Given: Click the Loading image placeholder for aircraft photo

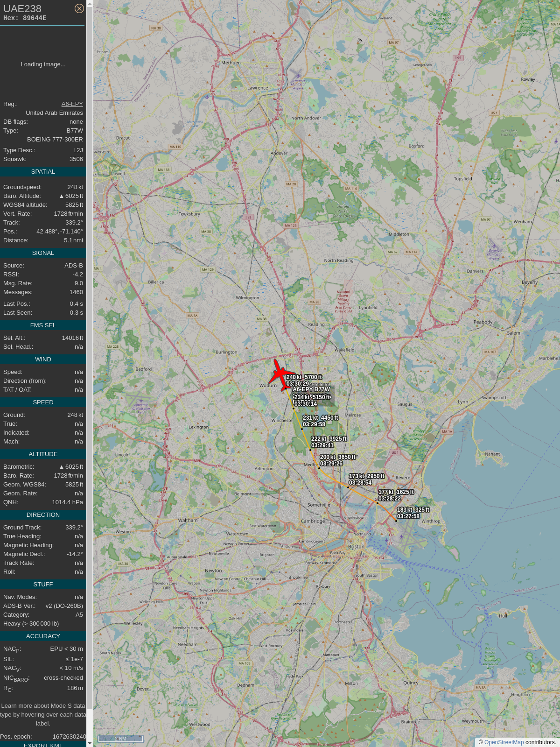Looking at the screenshot, I should click(43, 64).
